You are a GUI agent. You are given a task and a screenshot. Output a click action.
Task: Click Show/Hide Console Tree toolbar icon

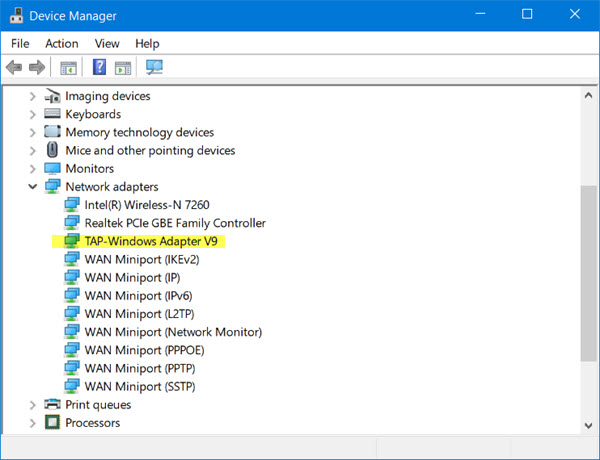(x=68, y=68)
